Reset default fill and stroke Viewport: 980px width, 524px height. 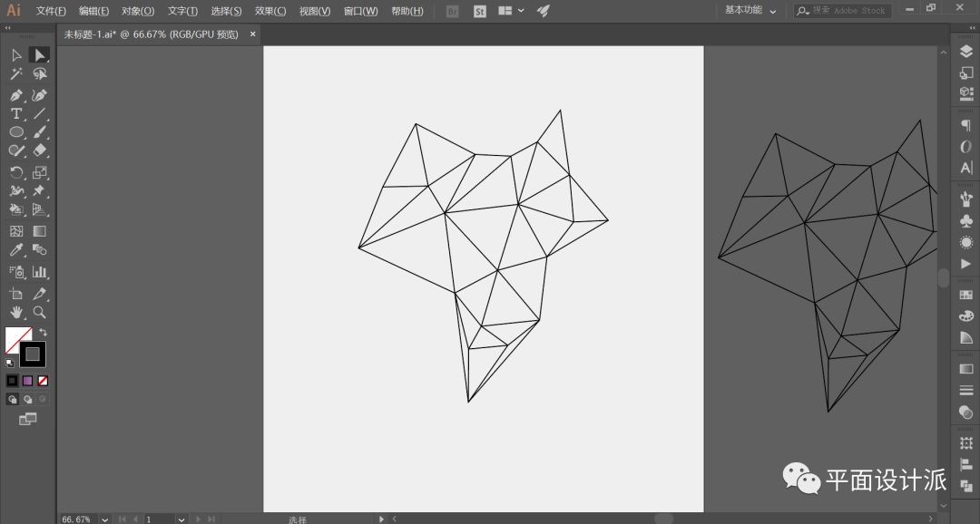9,362
